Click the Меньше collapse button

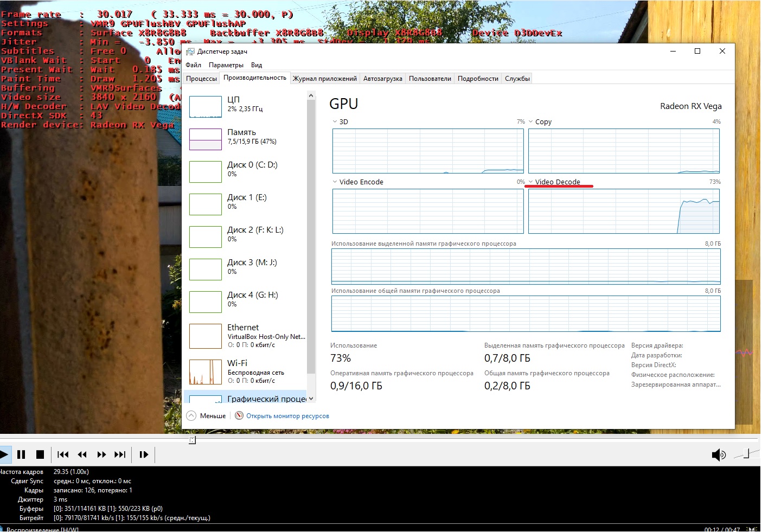pyautogui.click(x=207, y=416)
